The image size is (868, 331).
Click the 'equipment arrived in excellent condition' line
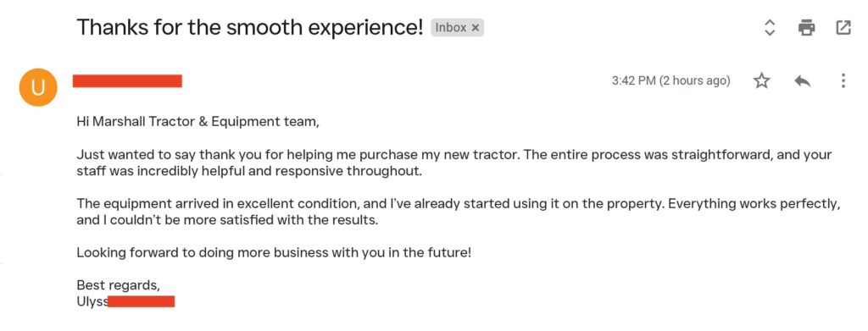459,204
